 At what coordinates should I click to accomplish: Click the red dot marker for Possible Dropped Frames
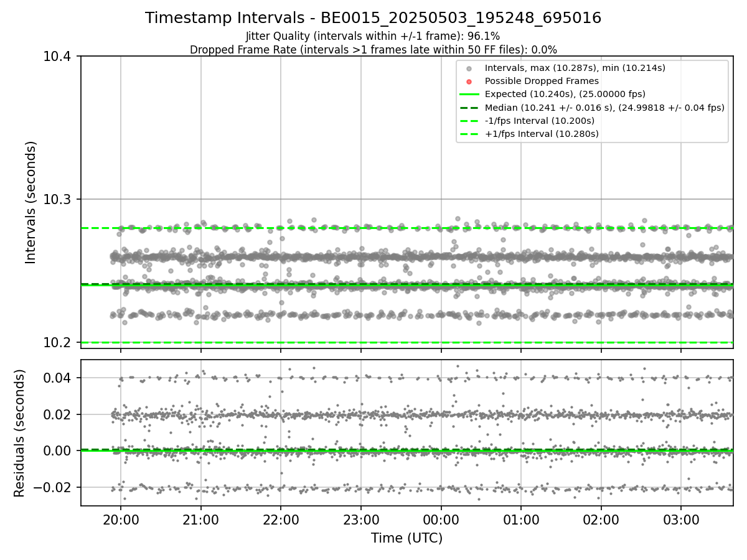[469, 81]
